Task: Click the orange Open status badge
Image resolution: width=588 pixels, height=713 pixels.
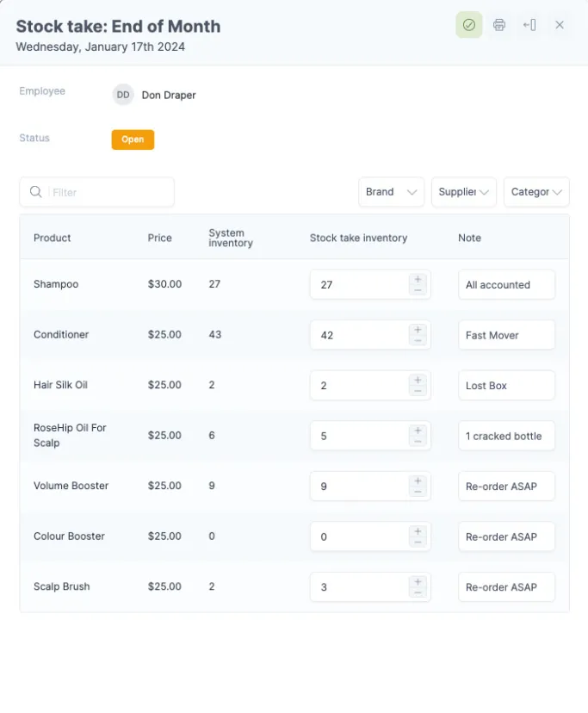Action: [133, 139]
